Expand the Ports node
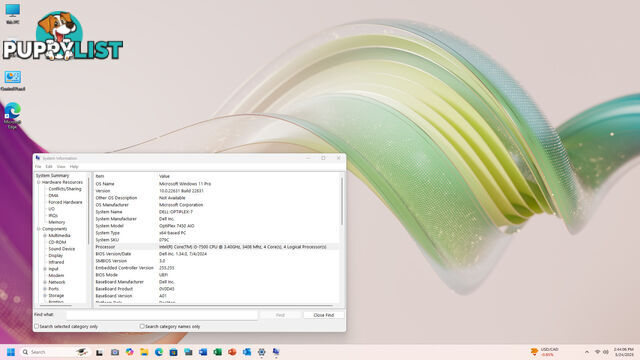Screen dimensions: 640x360 pyautogui.click(x=45, y=289)
